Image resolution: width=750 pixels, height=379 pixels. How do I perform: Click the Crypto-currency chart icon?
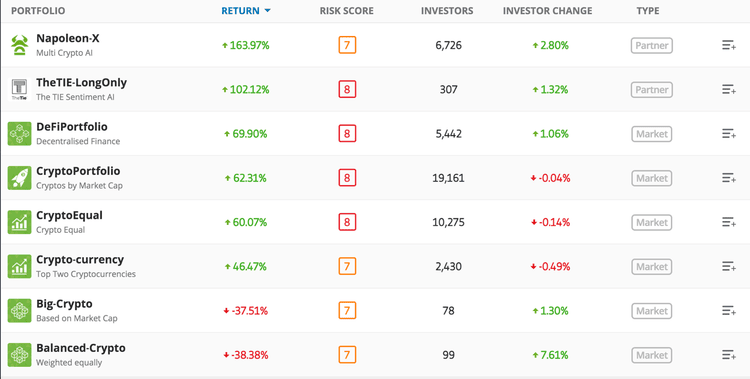point(20,267)
